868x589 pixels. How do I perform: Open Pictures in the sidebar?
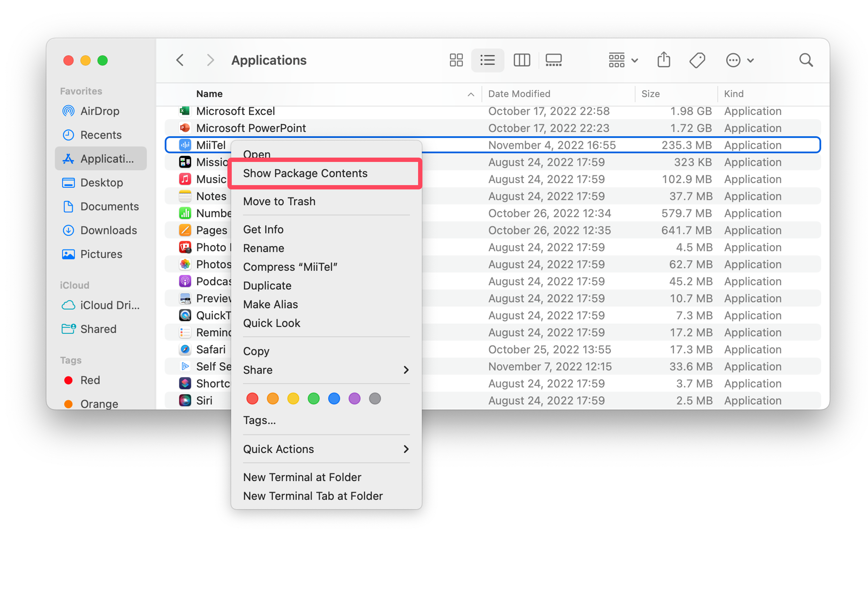(101, 254)
